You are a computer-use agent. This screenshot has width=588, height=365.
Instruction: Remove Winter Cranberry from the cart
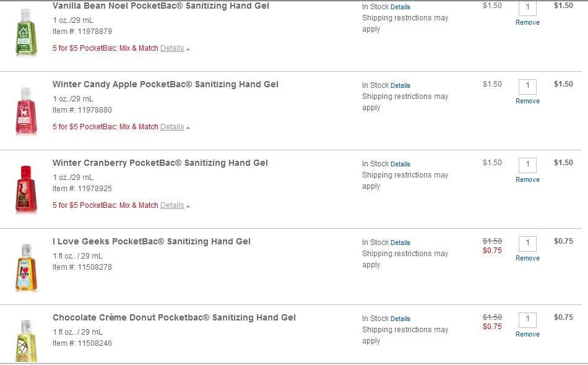click(527, 179)
